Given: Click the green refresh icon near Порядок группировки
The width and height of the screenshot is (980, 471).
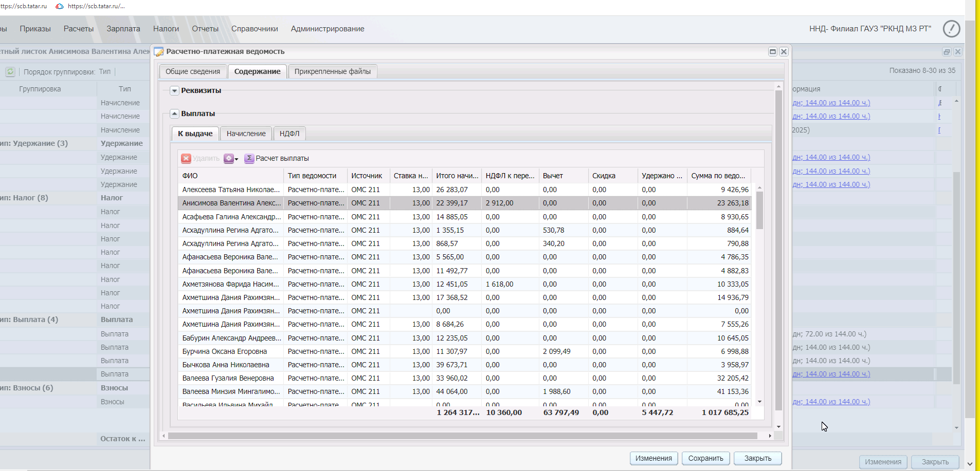Looking at the screenshot, I should (10, 72).
